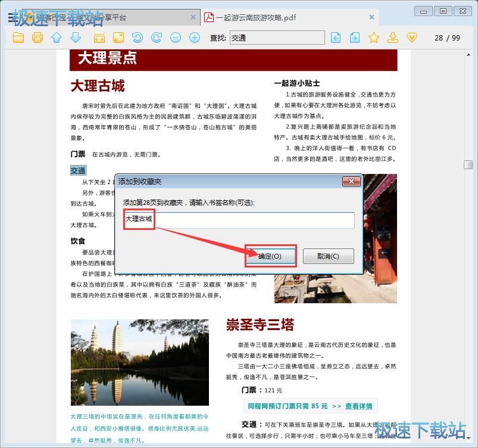This screenshot has width=478, height=448.
Task: Rotate page counterclockwise
Action: pos(138,38)
